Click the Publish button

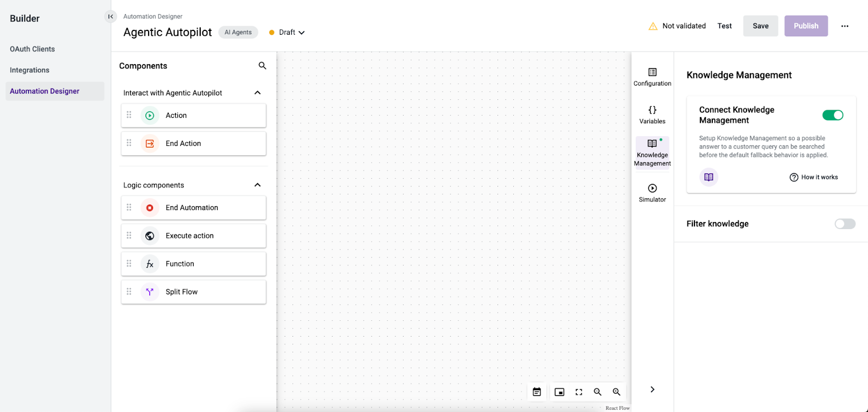click(x=806, y=26)
